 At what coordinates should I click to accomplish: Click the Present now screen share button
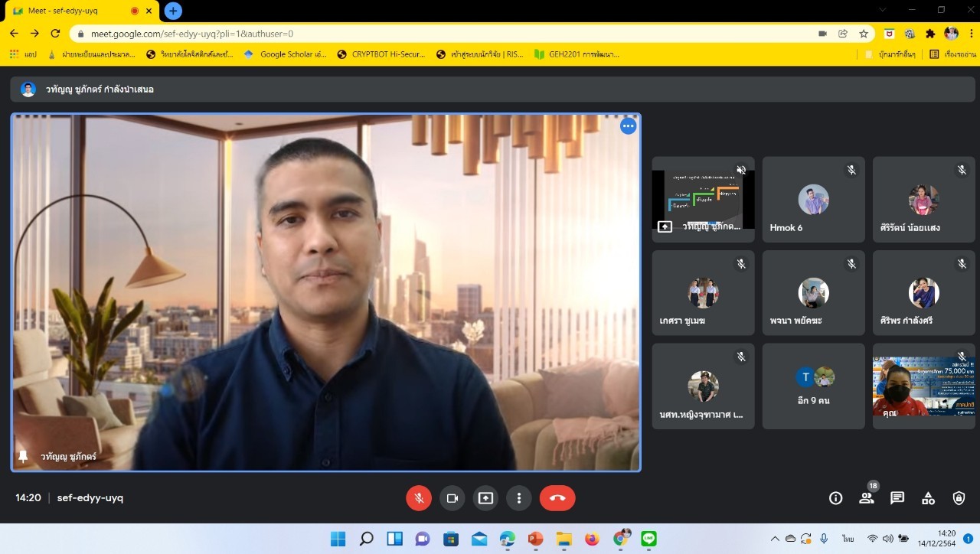pos(485,498)
